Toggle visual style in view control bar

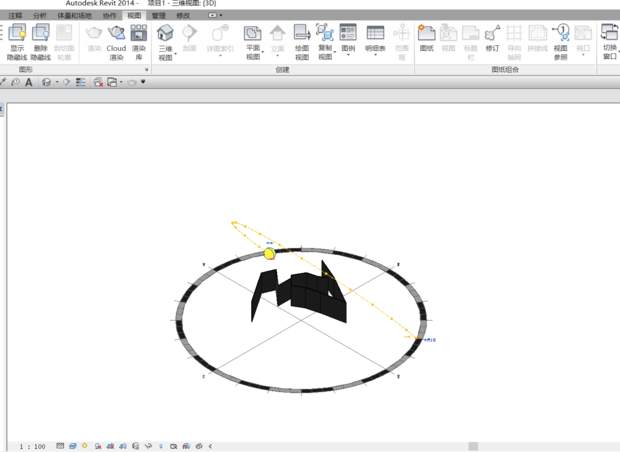click(73, 446)
